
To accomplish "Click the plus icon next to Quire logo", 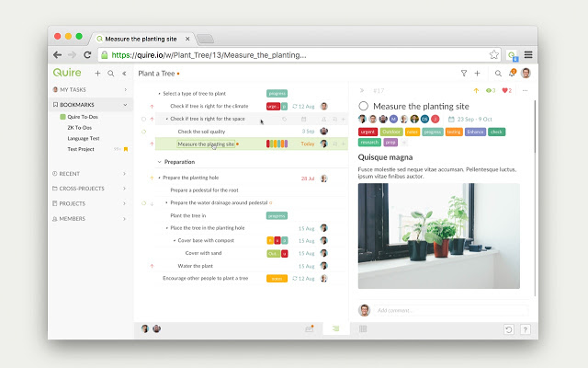I will 97,73.
